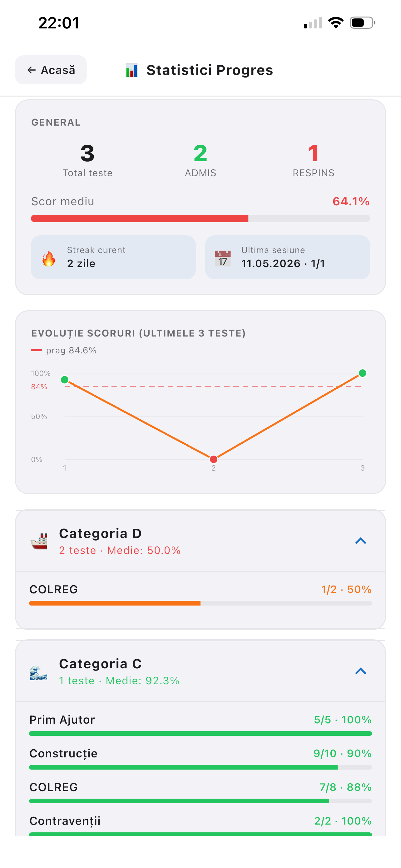
Task: Tap the COLREG 1/2 orange progress bar
Action: tap(200, 603)
